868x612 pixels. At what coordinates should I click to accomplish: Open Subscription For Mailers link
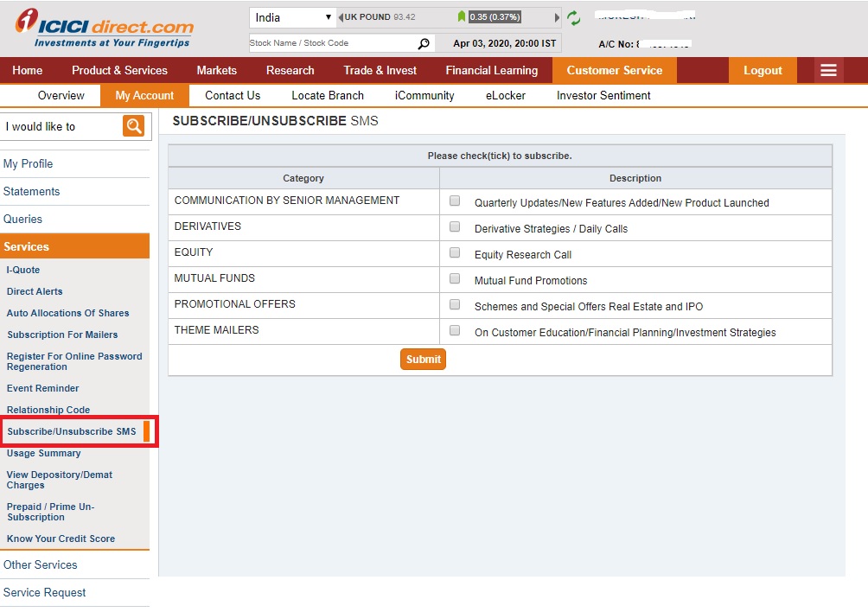(x=62, y=335)
